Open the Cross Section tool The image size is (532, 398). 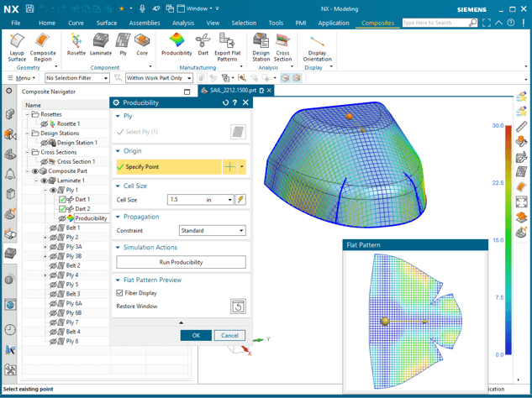(282, 48)
